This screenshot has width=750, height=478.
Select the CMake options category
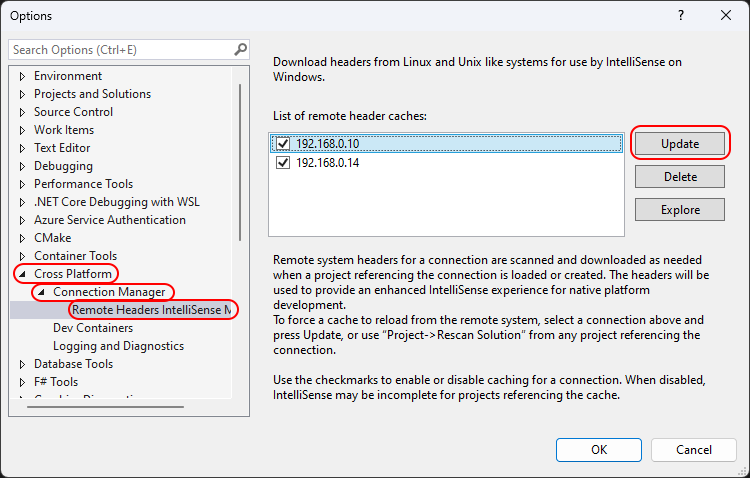click(x=52, y=238)
